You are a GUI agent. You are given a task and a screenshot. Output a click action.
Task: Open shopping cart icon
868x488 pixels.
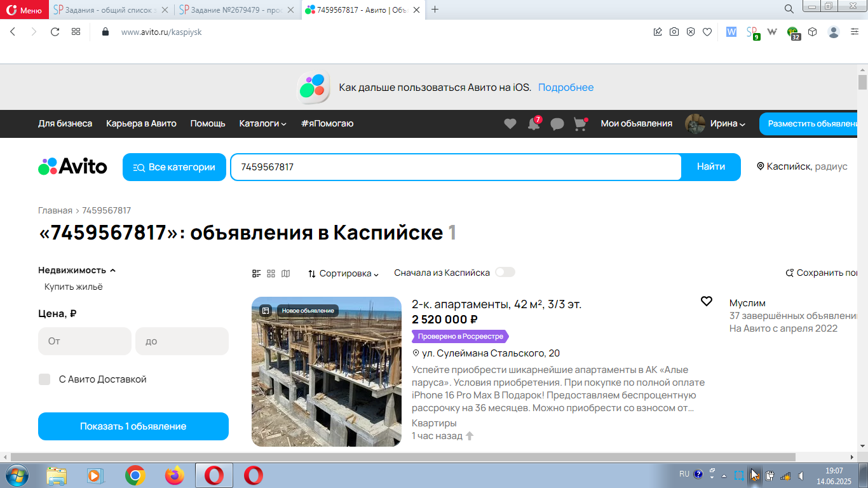pyautogui.click(x=580, y=124)
